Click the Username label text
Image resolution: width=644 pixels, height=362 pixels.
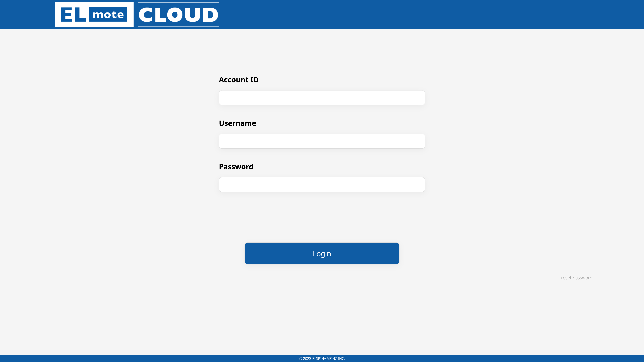tap(237, 123)
